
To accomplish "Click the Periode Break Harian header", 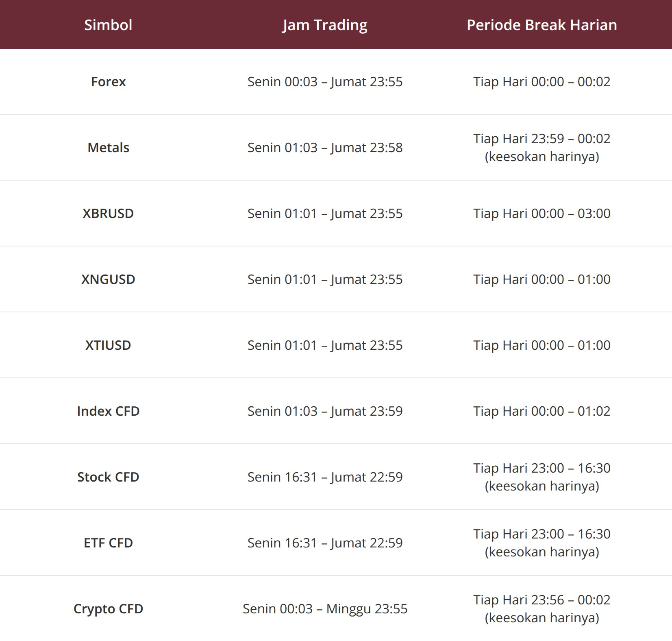I will 542,25.
